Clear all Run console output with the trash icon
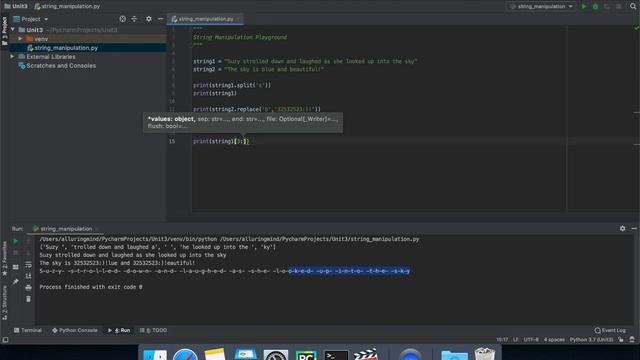This screenshot has height=360, width=640. coord(28,299)
